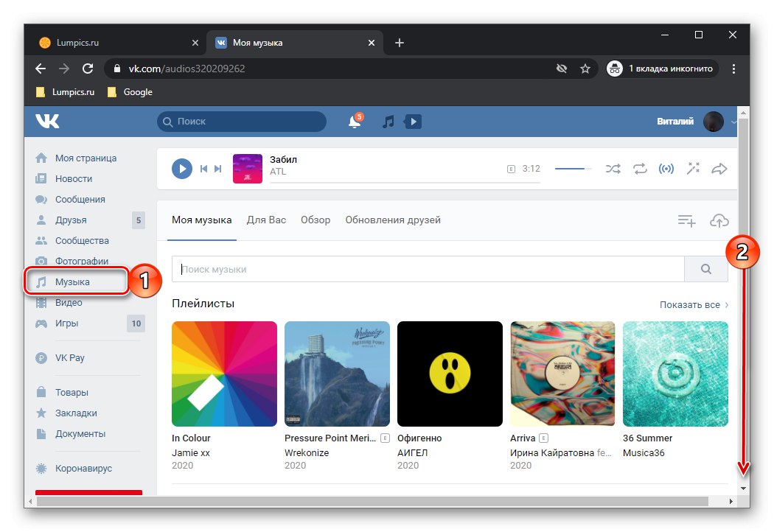Viewport: 774px width, 532px height.
Task: Open the notifications bell
Action: tap(355, 121)
